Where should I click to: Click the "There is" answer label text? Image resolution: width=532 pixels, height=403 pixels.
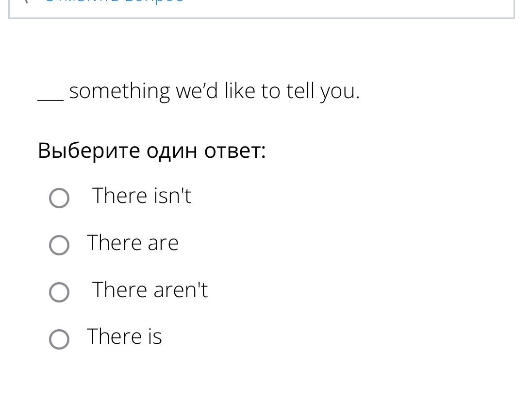125,336
